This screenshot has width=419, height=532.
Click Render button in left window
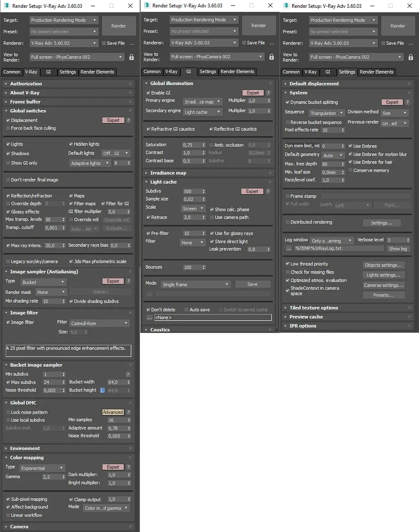pyautogui.click(x=119, y=26)
